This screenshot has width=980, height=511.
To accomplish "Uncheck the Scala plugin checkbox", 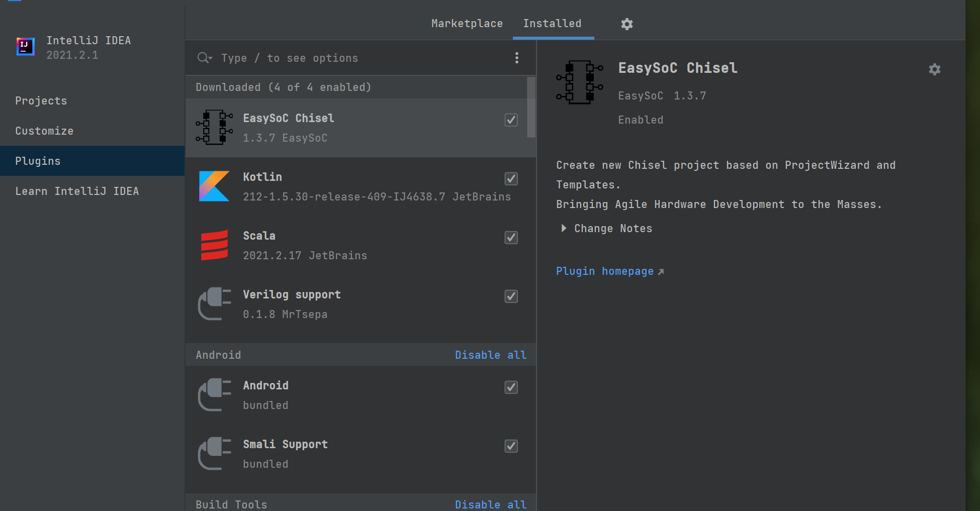I will click(x=511, y=238).
